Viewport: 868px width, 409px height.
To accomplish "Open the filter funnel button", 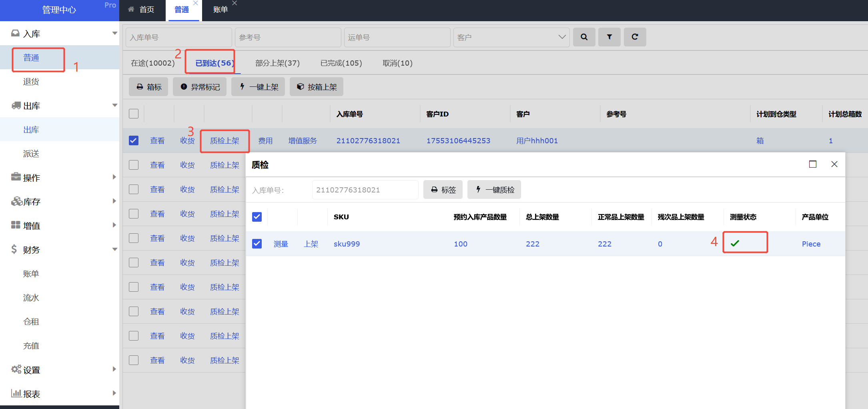I will tap(609, 37).
